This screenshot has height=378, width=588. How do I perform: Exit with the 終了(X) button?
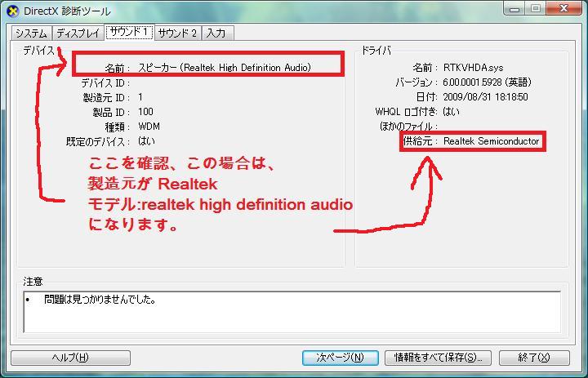click(534, 358)
